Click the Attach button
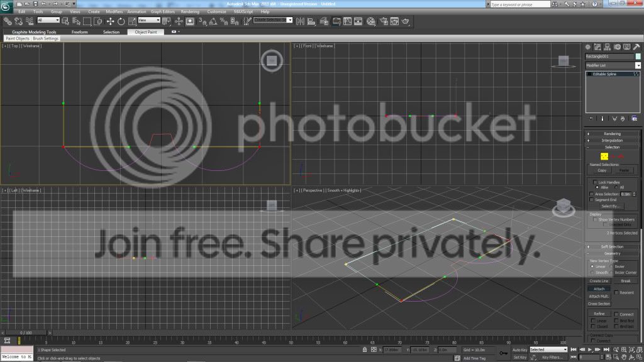This screenshot has height=362, width=644. 599,289
